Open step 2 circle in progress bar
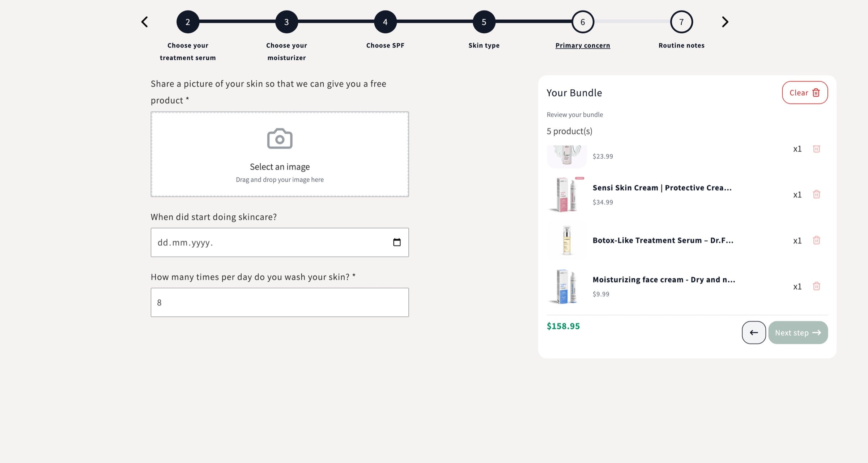The height and width of the screenshot is (463, 868). (188, 22)
